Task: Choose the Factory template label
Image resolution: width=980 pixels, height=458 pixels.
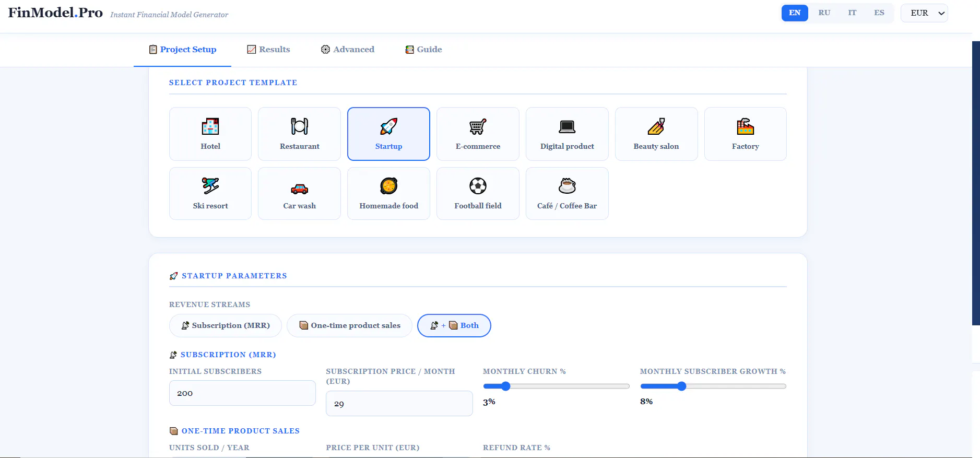Action: 746,146
